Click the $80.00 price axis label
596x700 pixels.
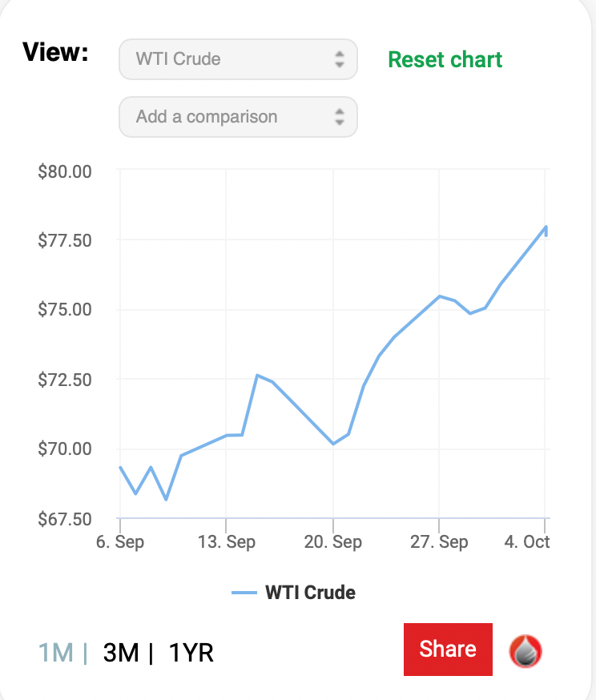(x=65, y=172)
